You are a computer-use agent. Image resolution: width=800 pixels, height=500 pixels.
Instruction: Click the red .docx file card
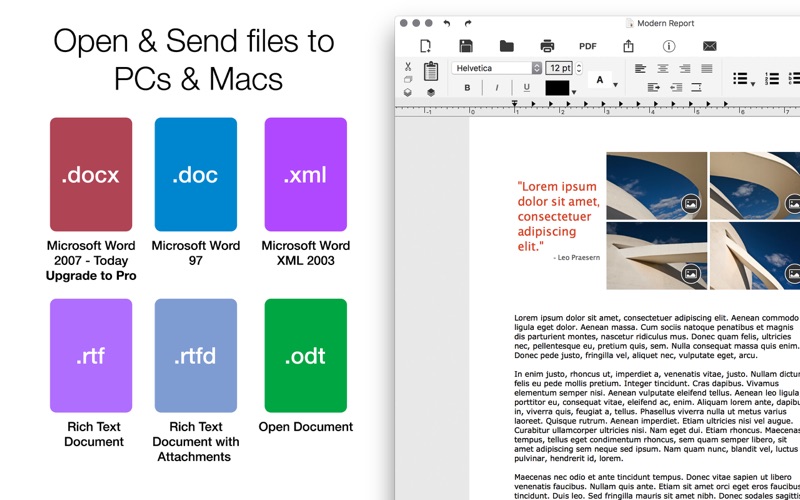(91, 174)
